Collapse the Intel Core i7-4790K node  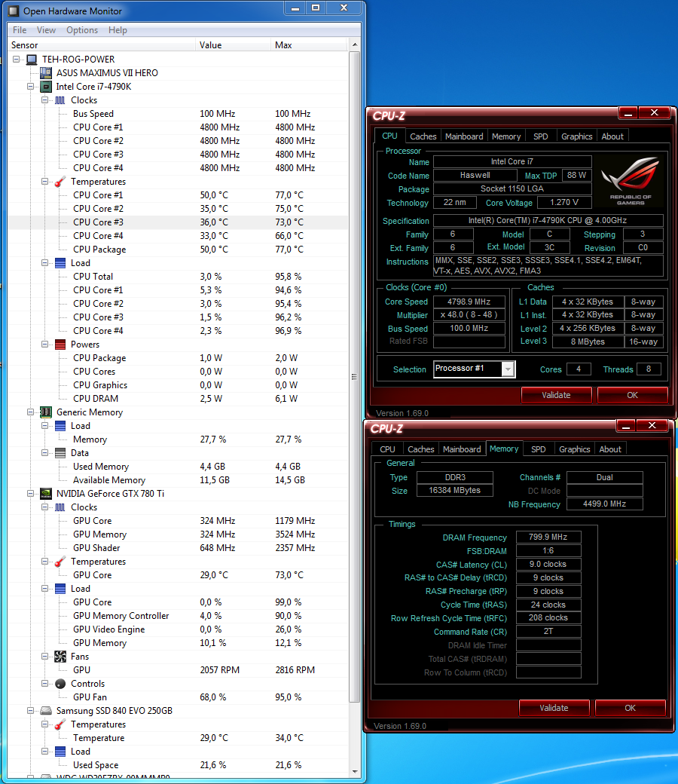coord(30,87)
